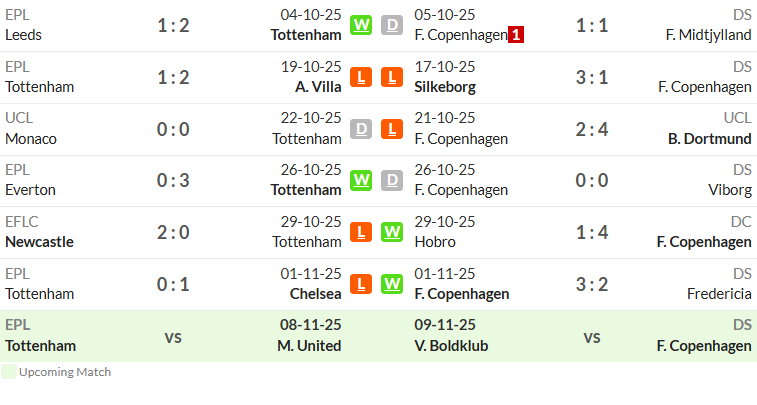Click the Upcoming Match legend swatch
This screenshot has height=405, width=757.
(x=9, y=372)
